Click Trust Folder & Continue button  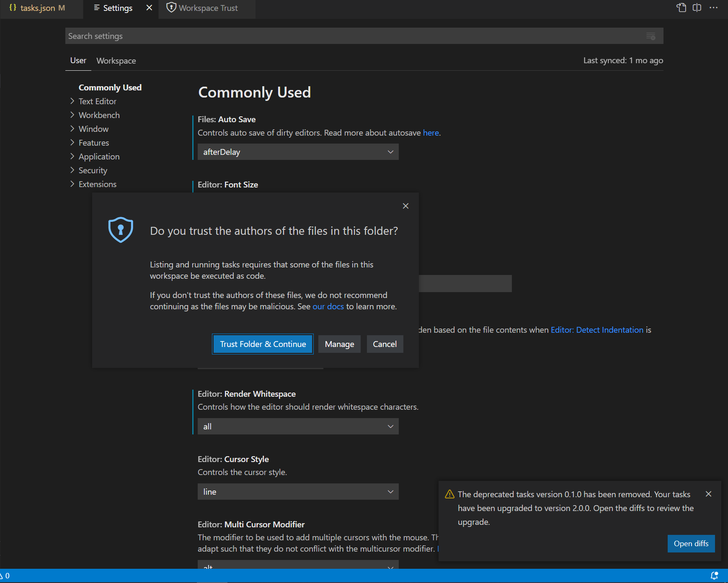coord(263,344)
